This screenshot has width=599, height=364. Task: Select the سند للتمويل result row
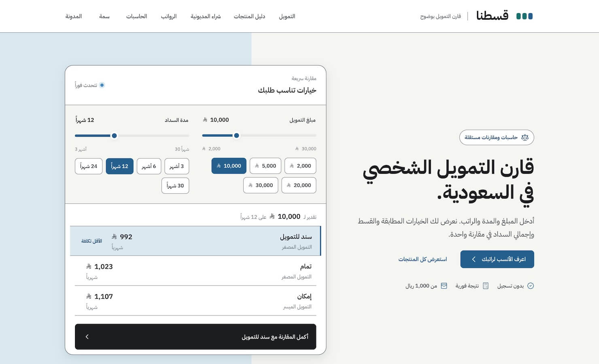195,241
